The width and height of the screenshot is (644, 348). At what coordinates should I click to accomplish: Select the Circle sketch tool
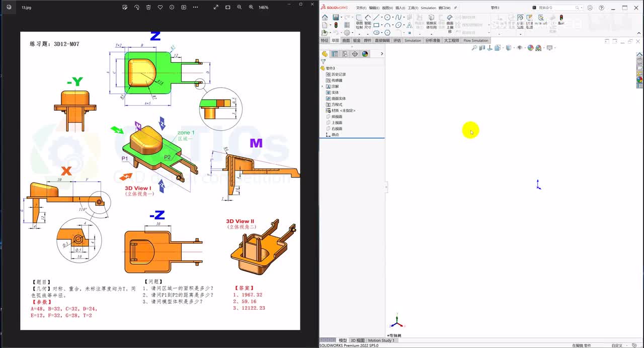(x=387, y=18)
